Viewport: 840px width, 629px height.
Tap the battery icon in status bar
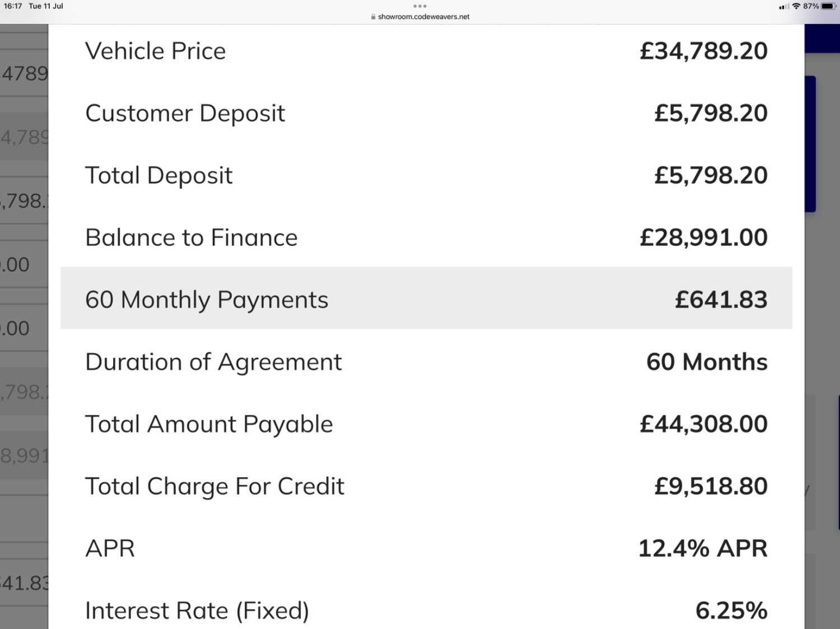[829, 6]
